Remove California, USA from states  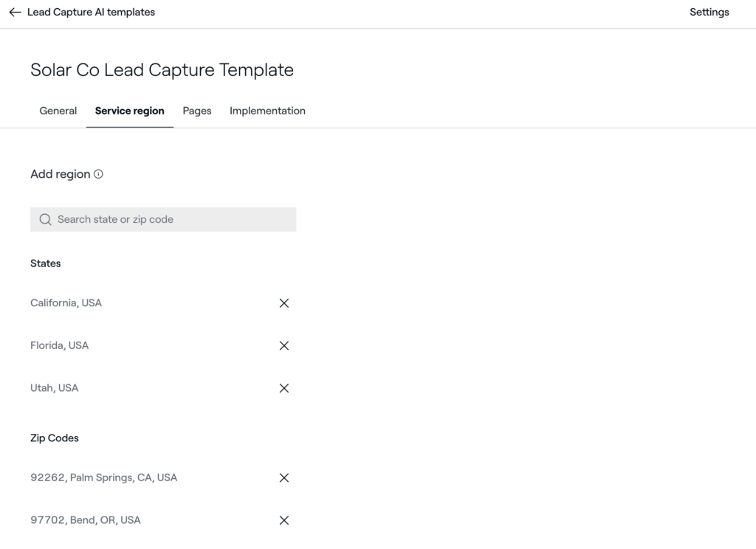pyautogui.click(x=284, y=303)
